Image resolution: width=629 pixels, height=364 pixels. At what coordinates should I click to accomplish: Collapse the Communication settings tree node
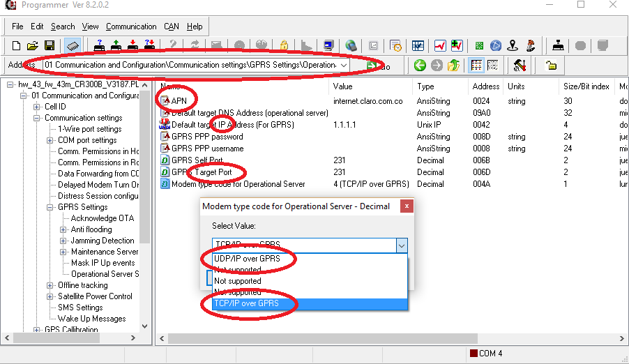click(36, 118)
